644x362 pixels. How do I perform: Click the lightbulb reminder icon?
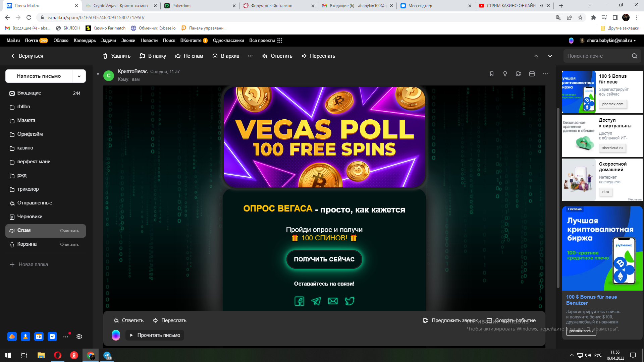click(x=505, y=74)
